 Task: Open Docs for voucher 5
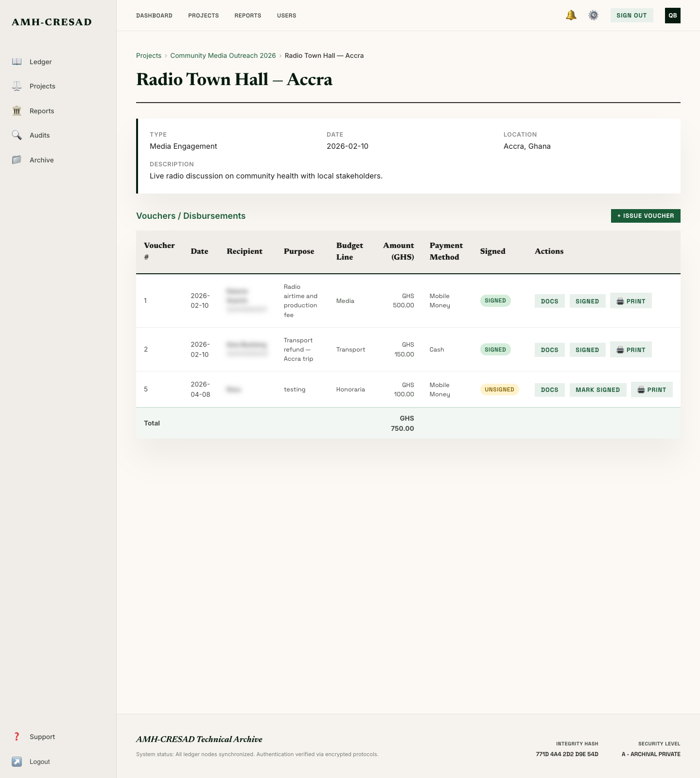click(x=549, y=389)
